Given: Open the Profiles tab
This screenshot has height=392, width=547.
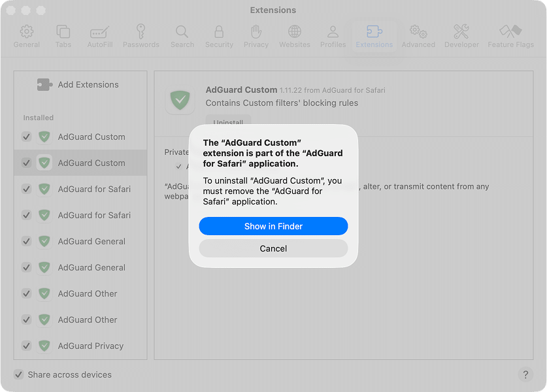Looking at the screenshot, I should pyautogui.click(x=333, y=37).
